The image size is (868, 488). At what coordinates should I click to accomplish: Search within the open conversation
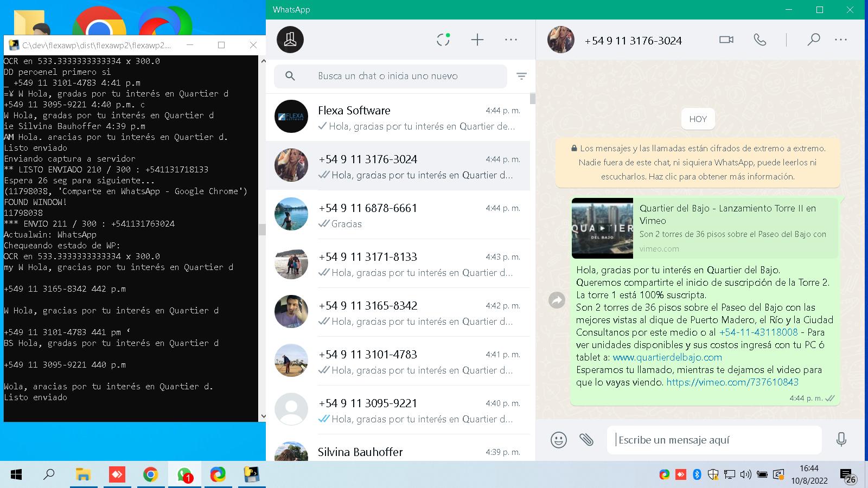pos(813,40)
